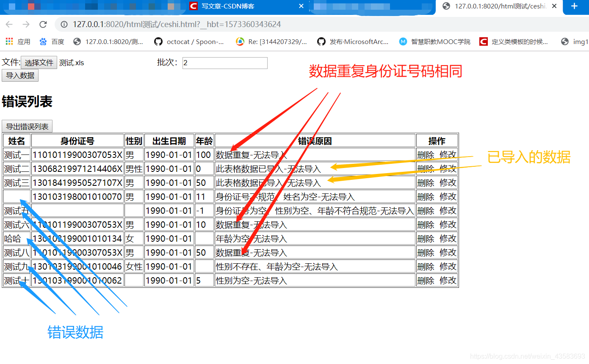Click the 错误列表 heading
Viewport: 589px width, 364px height.
click(27, 102)
